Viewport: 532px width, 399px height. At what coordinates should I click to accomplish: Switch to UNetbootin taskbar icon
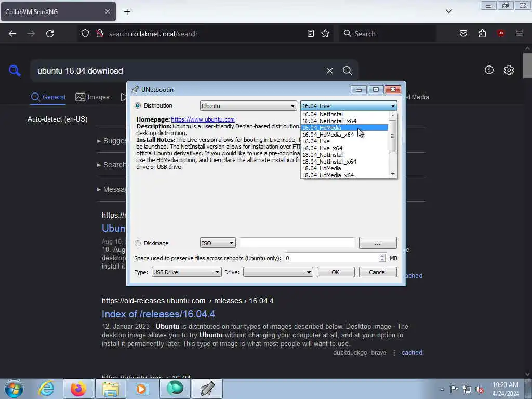[207, 389]
